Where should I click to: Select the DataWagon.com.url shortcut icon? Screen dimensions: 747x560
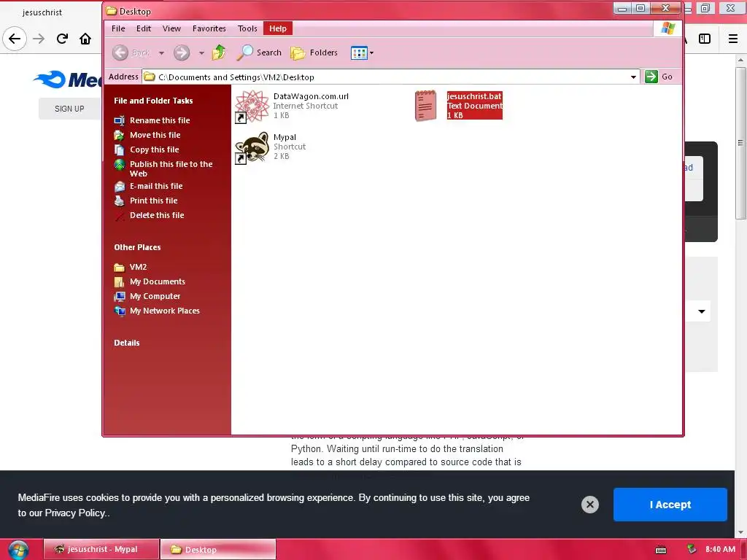tap(252, 106)
